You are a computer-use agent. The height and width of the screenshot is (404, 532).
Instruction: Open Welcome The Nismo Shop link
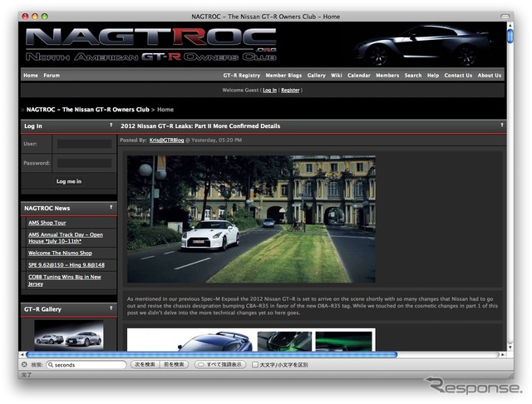pyautogui.click(x=60, y=253)
